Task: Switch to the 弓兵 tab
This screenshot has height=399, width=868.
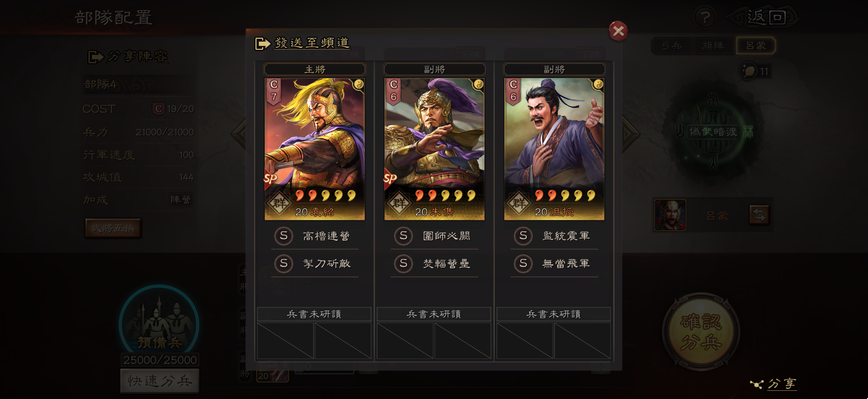Action: [672, 45]
